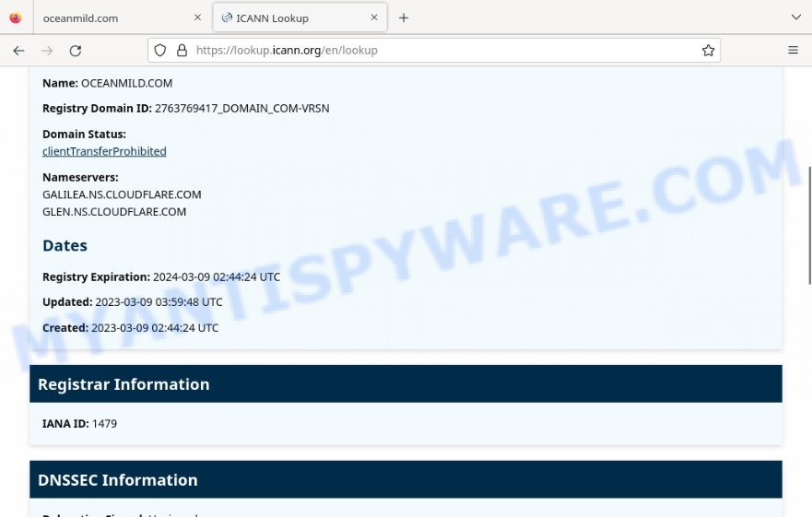This screenshot has width=812, height=517.
Task: Go back with the browser back arrow
Action: point(18,51)
